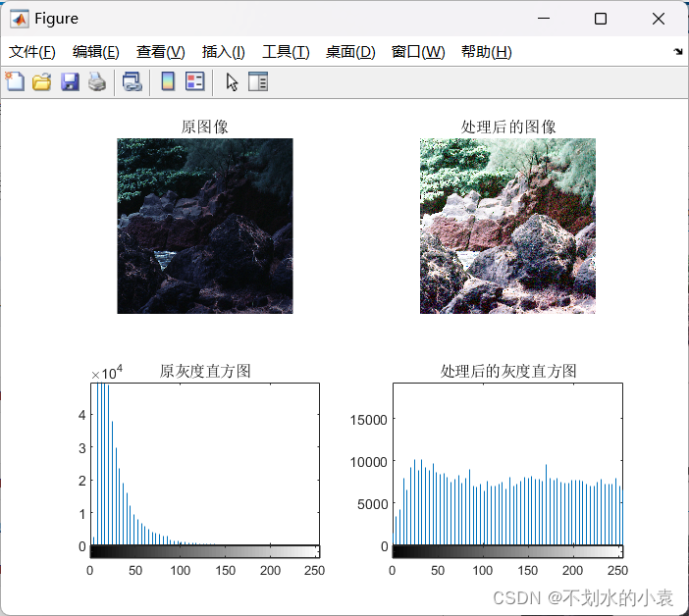Open the 工具(T) menu
689x616 pixels.
pyautogui.click(x=286, y=52)
